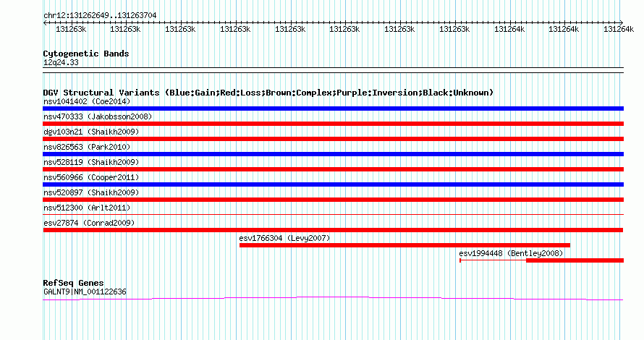Open the nsv826563 (Park2010) label
This screenshot has height=340, width=644.
(x=87, y=147)
